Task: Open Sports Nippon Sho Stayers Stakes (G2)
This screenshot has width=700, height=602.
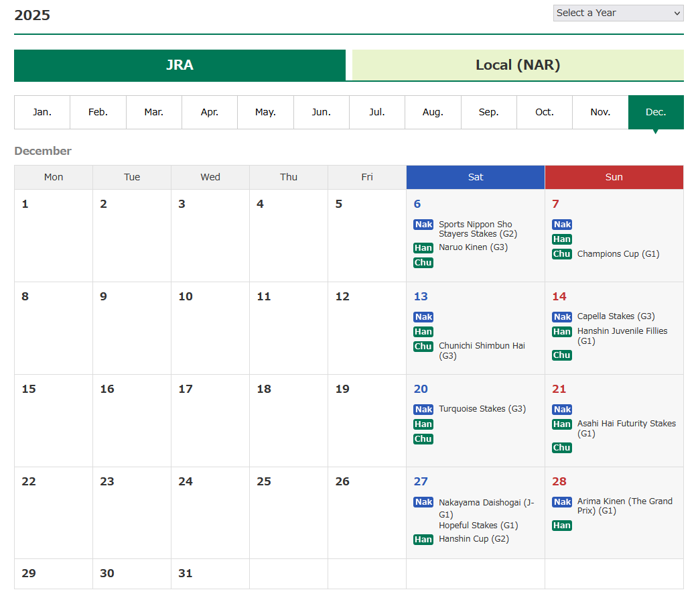Action: [478, 229]
